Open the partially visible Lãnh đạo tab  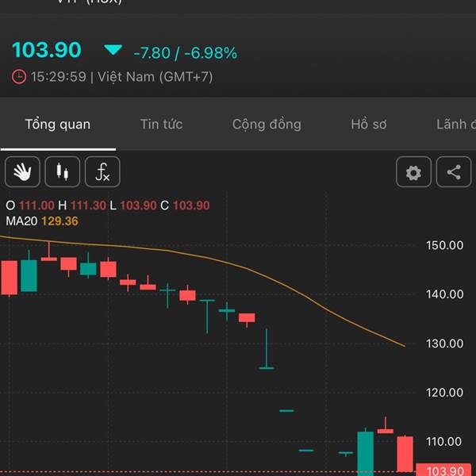[456, 125]
